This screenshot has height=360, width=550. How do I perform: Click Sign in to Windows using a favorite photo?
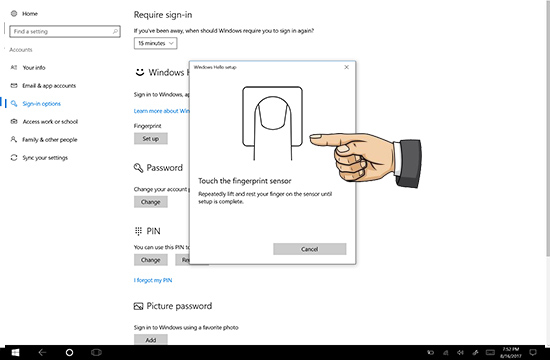pos(186,327)
